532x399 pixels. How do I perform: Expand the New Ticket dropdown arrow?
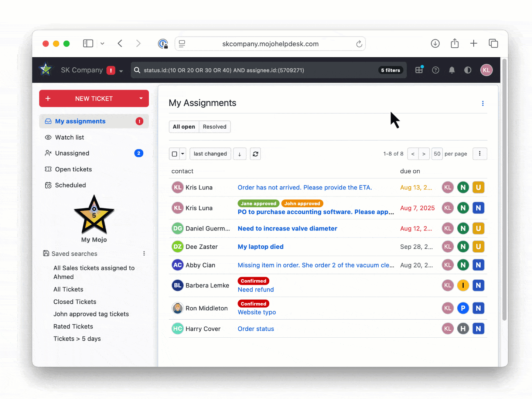pos(141,98)
